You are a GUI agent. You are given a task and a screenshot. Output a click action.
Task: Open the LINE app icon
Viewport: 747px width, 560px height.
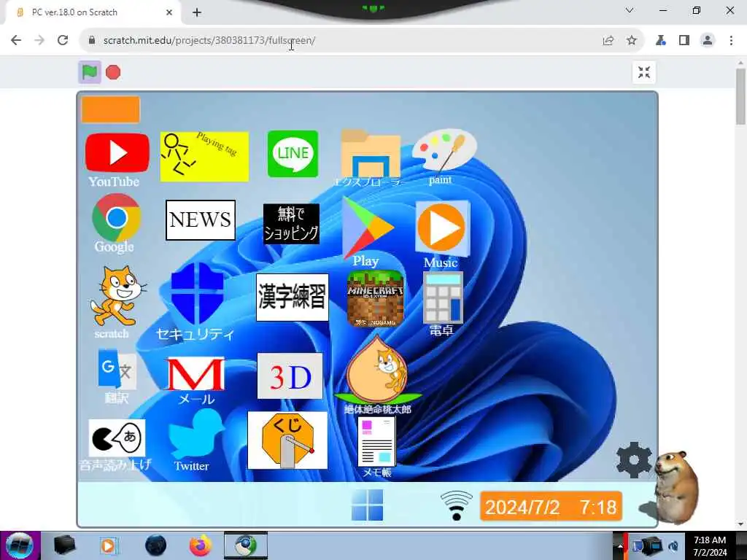293,154
